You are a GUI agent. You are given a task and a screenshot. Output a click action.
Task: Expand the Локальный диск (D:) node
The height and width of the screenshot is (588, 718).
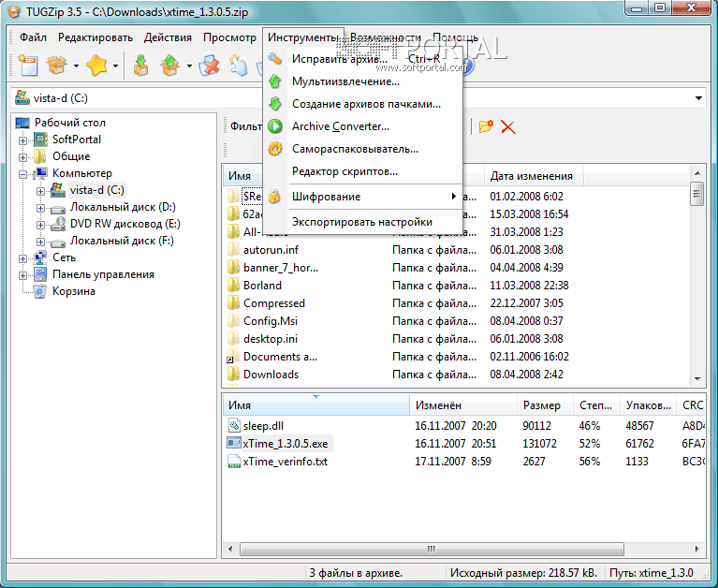click(41, 209)
